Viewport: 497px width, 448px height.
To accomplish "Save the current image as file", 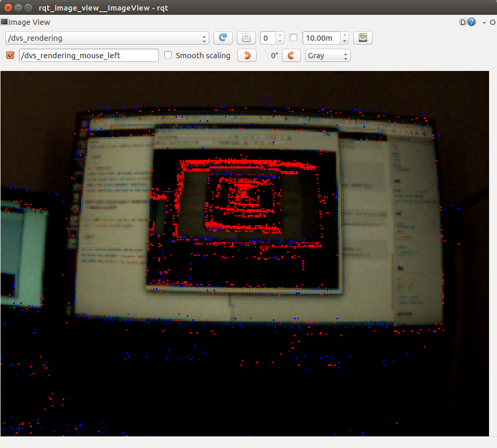I will click(x=363, y=38).
